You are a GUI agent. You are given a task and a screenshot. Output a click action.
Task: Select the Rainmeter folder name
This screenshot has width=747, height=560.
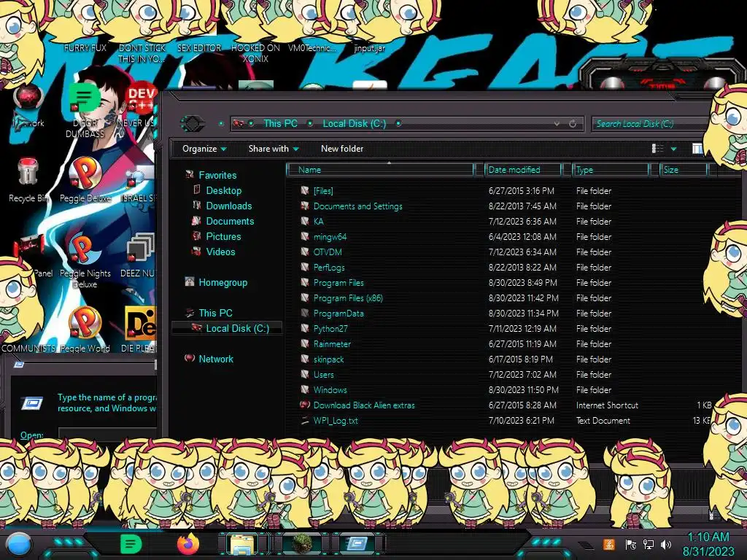(x=332, y=344)
